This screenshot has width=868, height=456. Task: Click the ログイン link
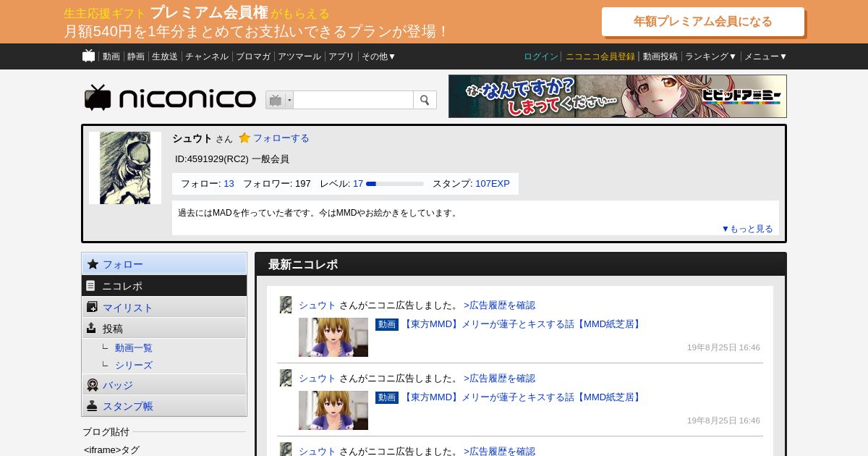541,56
